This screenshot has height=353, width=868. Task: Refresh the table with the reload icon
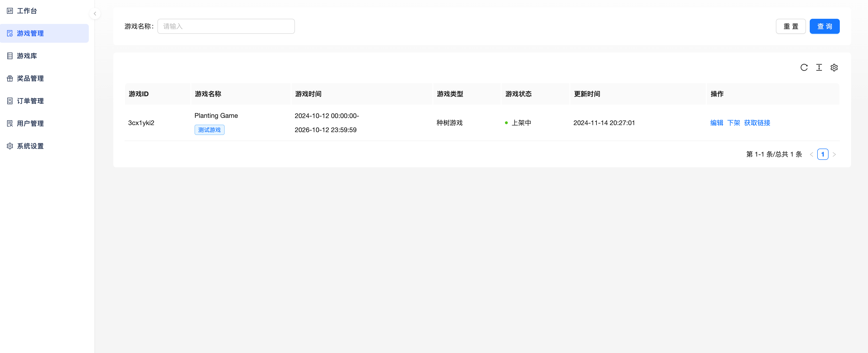click(x=804, y=67)
